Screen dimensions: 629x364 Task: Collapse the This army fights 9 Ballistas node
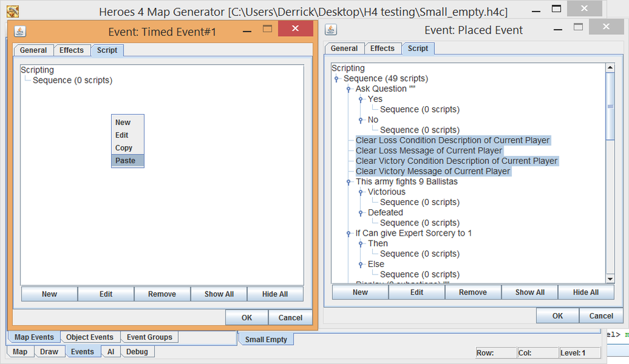(x=348, y=182)
